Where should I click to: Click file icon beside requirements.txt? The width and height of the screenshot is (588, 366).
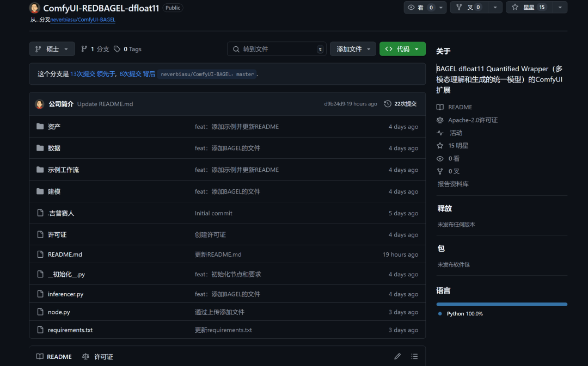[40, 330]
